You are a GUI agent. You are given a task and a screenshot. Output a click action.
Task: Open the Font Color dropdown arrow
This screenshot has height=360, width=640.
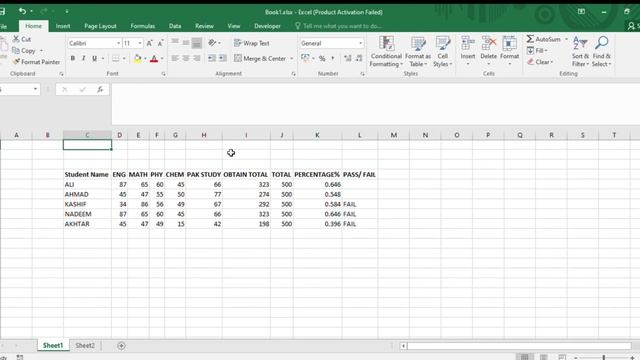click(x=162, y=59)
